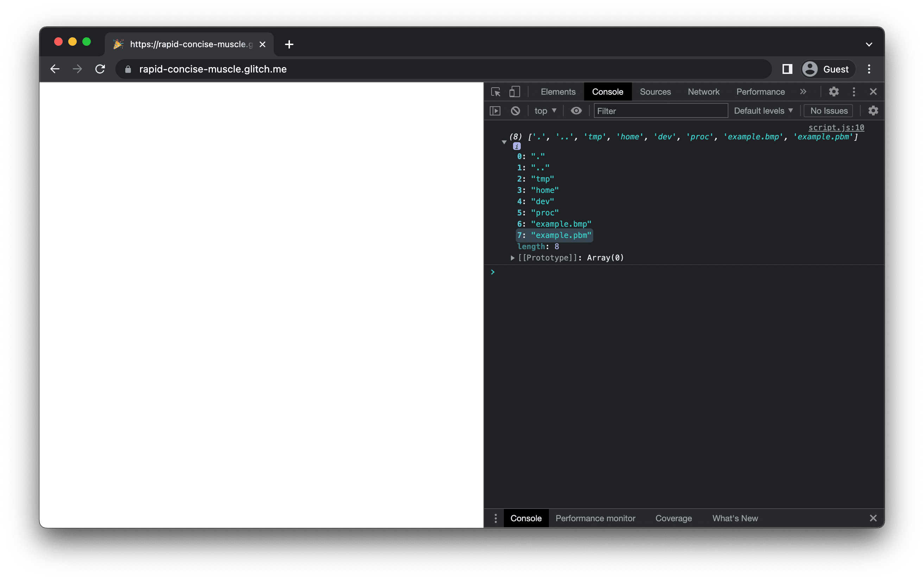Select the Performance panel tab

(760, 92)
